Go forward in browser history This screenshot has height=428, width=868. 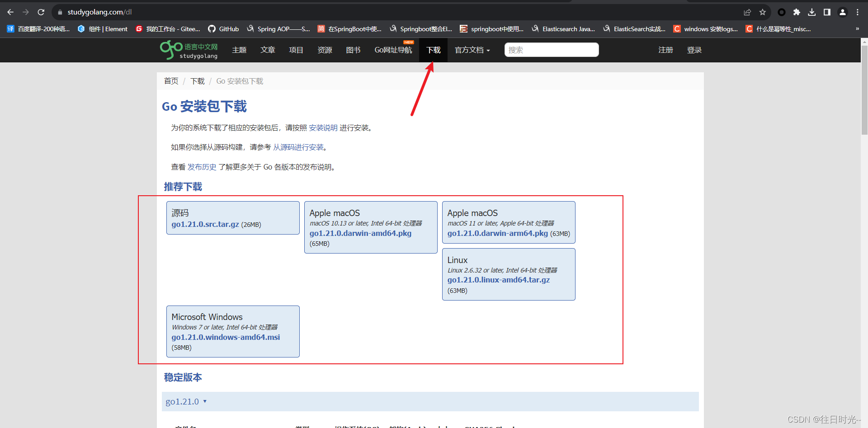[26, 12]
